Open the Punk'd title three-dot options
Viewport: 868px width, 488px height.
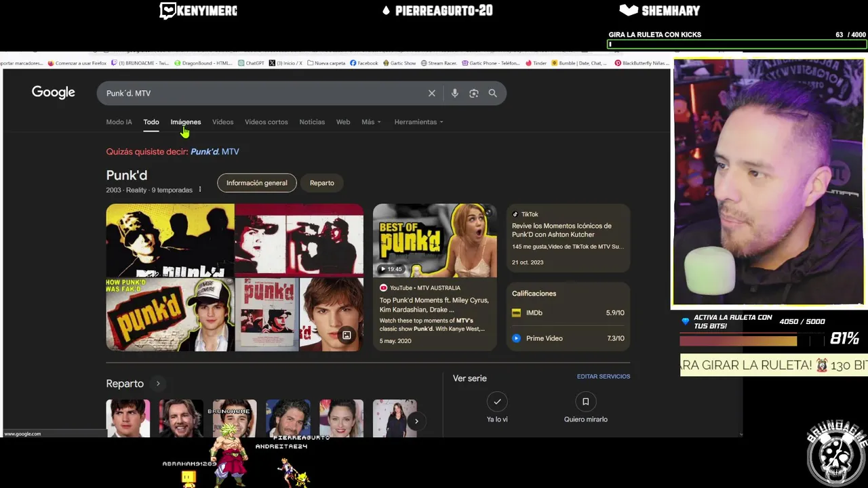tap(199, 190)
